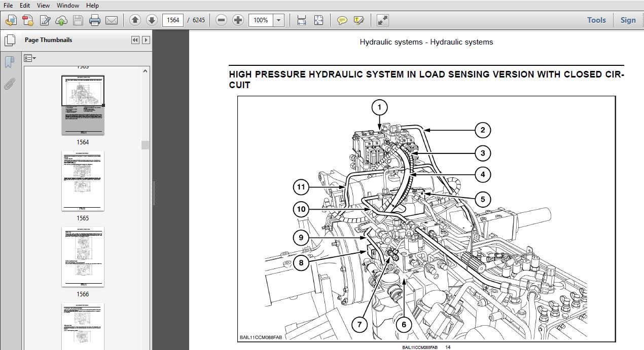Print the document using the printer icon
Image resolution: width=644 pixels, height=350 pixels.
pos(95,20)
